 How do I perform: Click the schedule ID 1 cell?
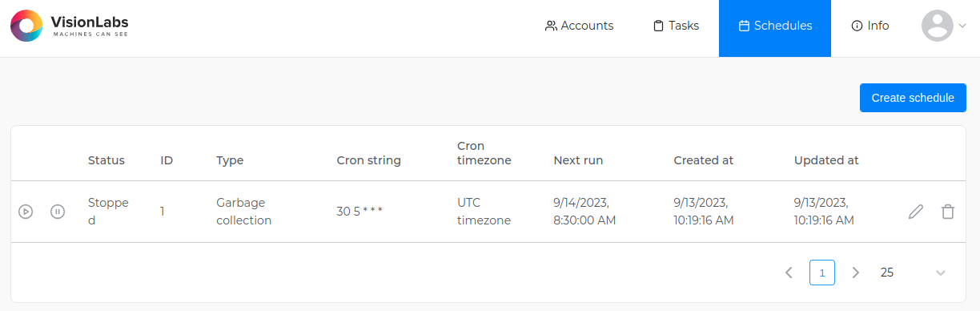163,212
